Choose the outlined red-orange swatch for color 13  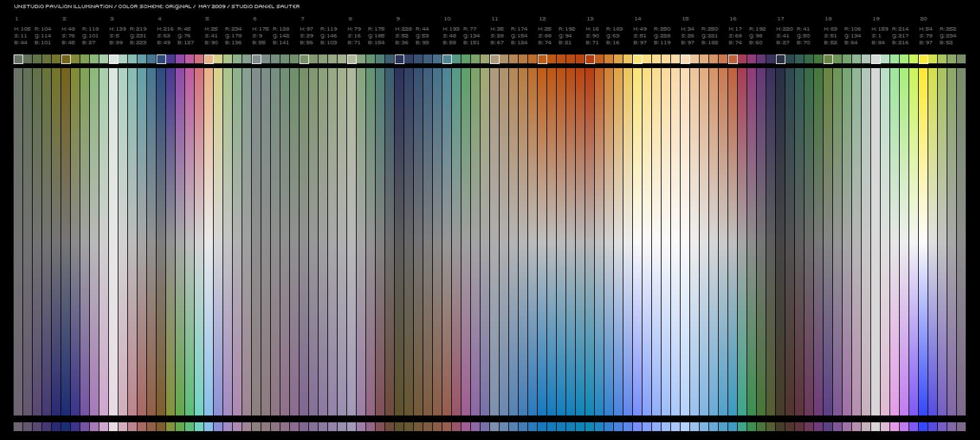point(590,59)
